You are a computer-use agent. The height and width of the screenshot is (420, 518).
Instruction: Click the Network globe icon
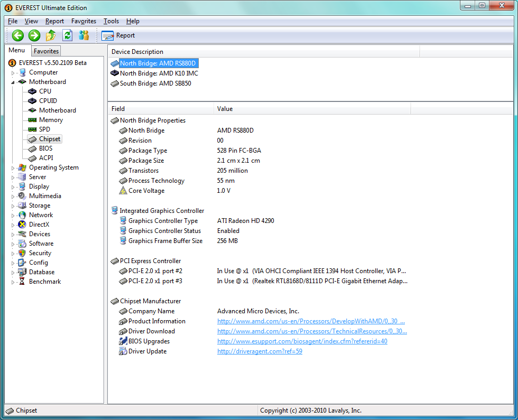click(22, 215)
